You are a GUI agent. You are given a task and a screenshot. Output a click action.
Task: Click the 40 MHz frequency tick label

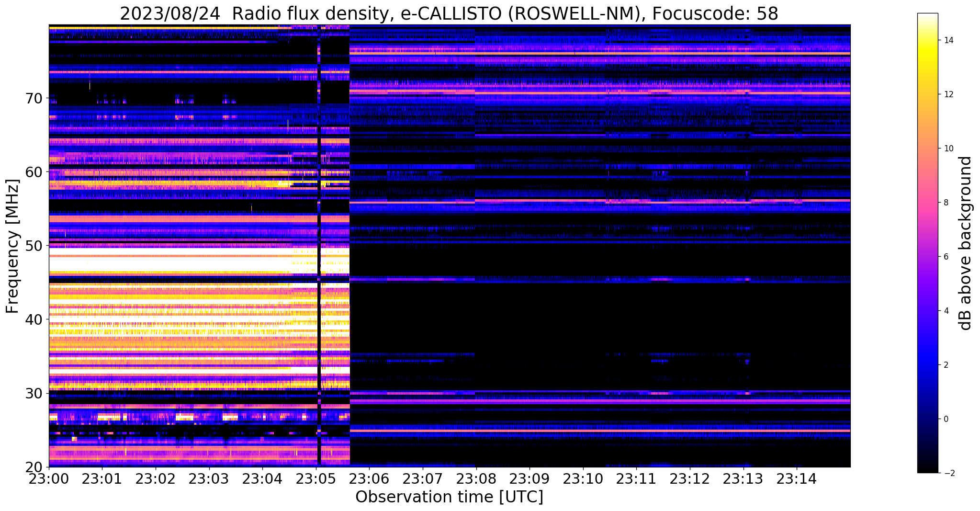(x=34, y=319)
